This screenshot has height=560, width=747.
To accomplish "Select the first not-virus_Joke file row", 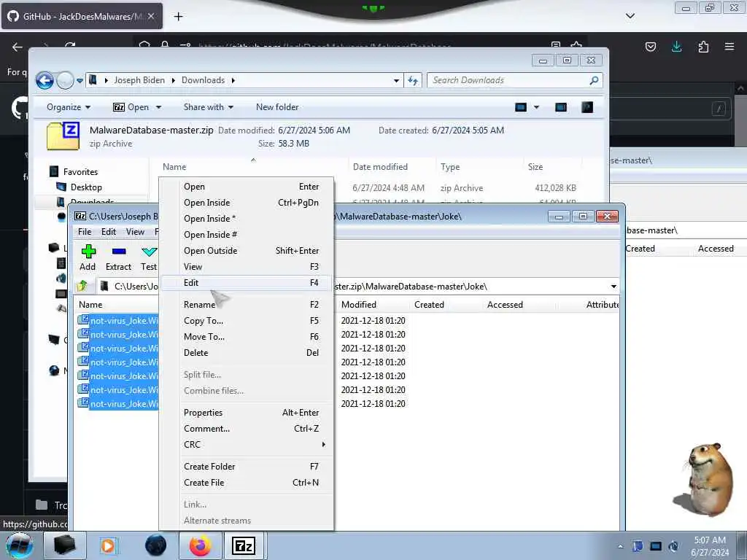I will click(117, 321).
